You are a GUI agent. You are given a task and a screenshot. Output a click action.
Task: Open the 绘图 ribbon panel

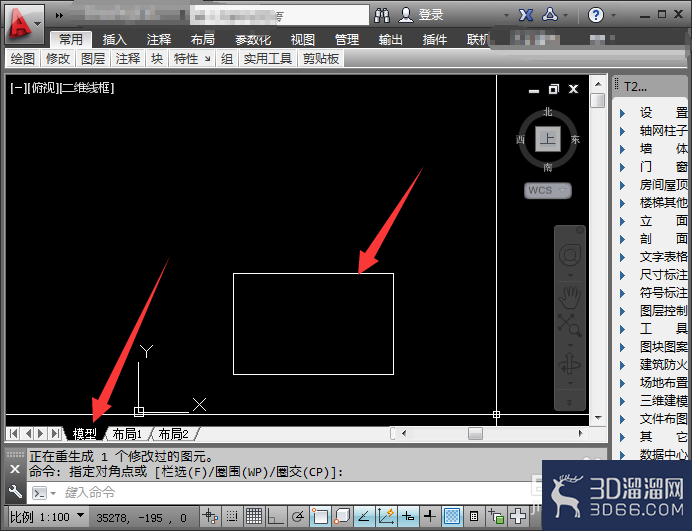click(23, 58)
